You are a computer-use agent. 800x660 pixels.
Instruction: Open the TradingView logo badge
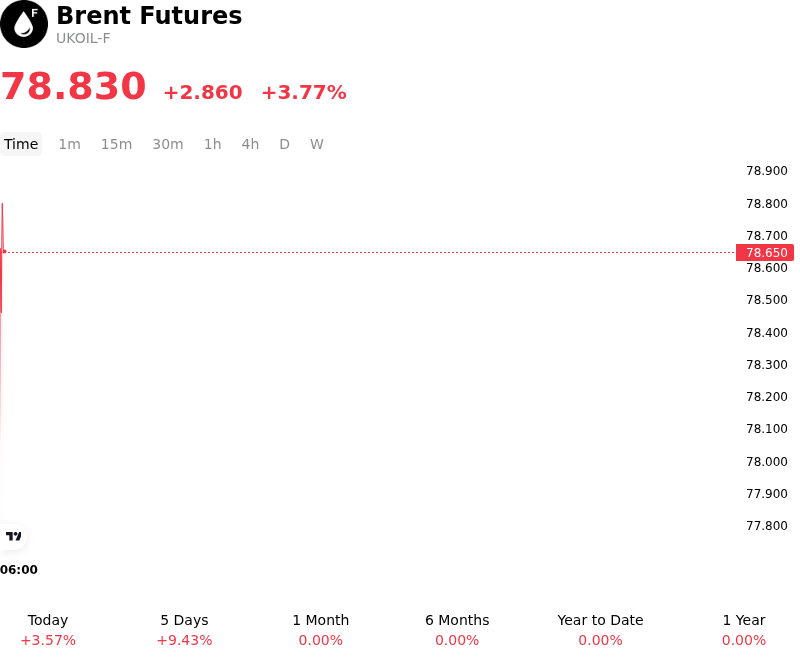[13, 536]
